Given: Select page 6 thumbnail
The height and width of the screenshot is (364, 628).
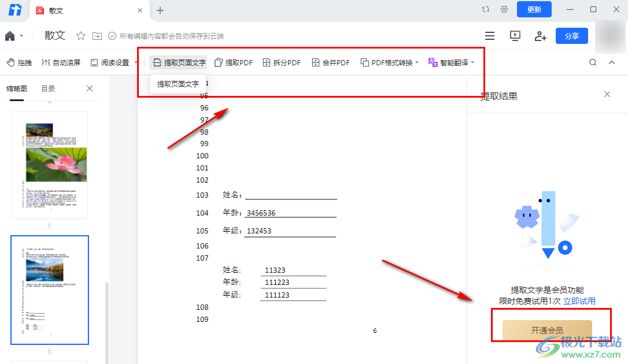Looking at the screenshot, I should coord(50,290).
